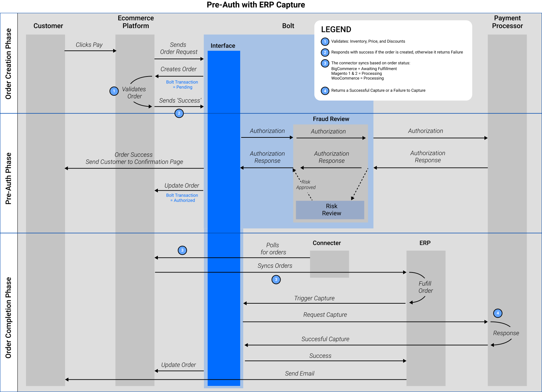Click the legend's number 4 capture circle
542x392 pixels.
click(325, 91)
